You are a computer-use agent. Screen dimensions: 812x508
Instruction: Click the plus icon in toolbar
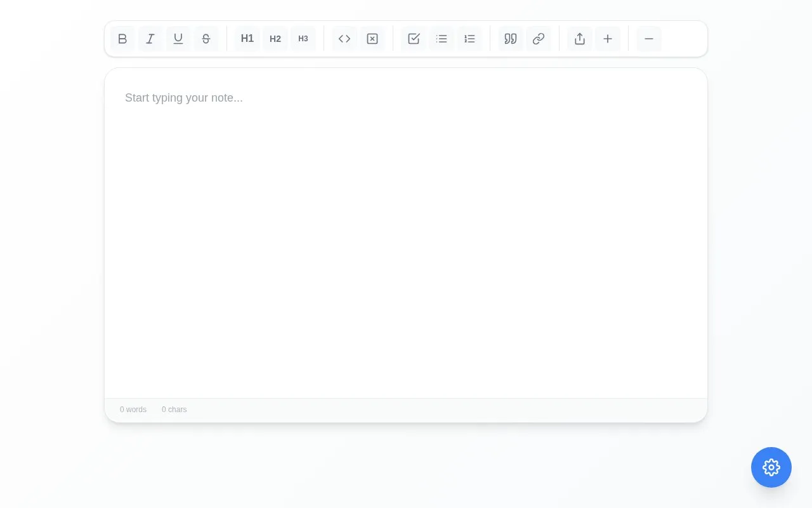click(x=608, y=39)
